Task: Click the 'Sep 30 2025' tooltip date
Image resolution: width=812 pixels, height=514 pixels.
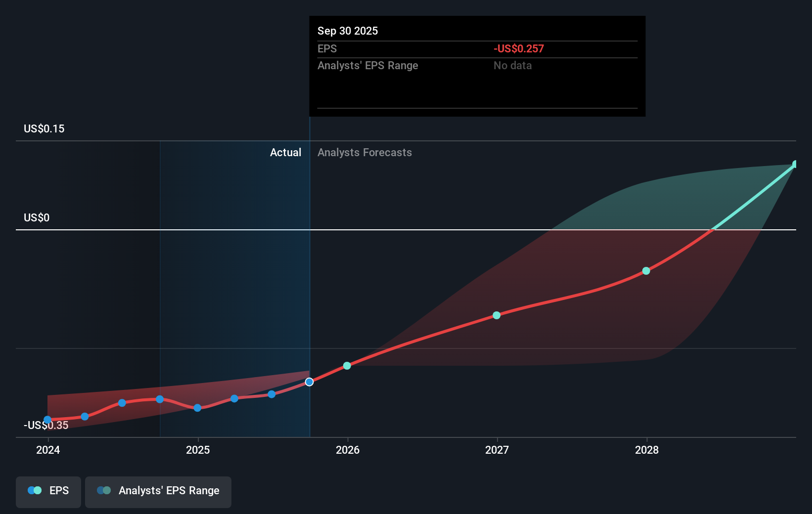Action: tap(348, 31)
